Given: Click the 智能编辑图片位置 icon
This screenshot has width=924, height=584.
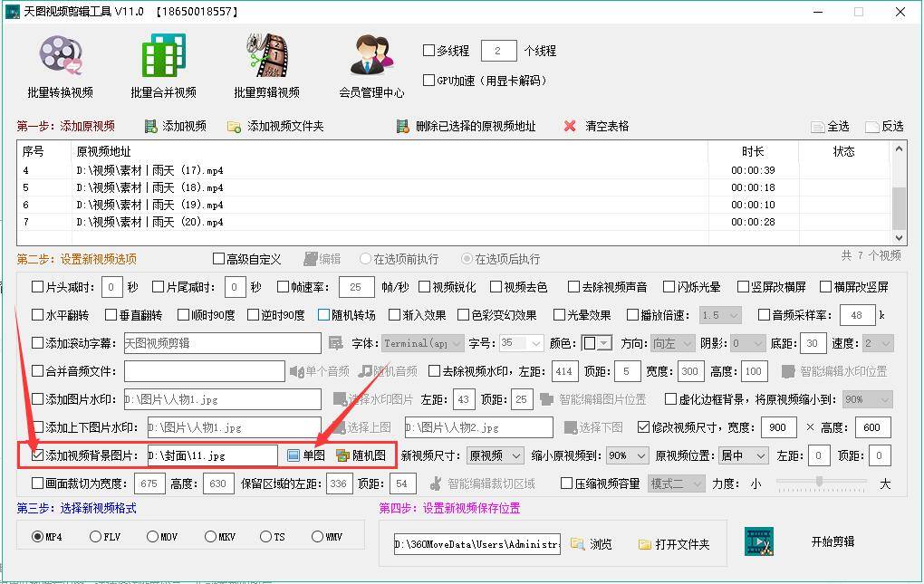Looking at the screenshot, I should point(546,399).
